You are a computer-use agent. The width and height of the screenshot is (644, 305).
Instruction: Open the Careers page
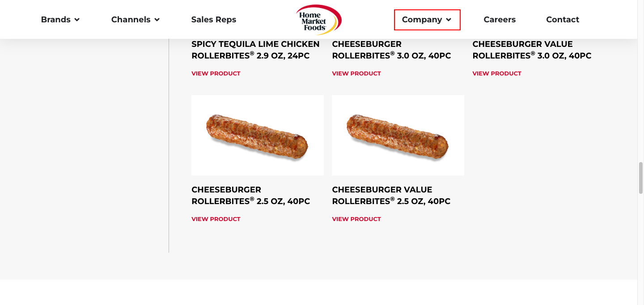pos(500,20)
